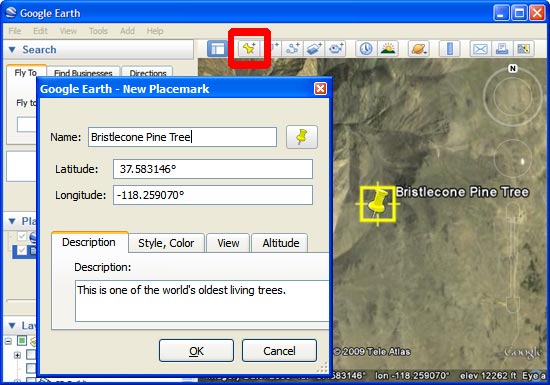Viewport: 550px width, 385px height.
Task: Open the View menu
Action: point(68,31)
